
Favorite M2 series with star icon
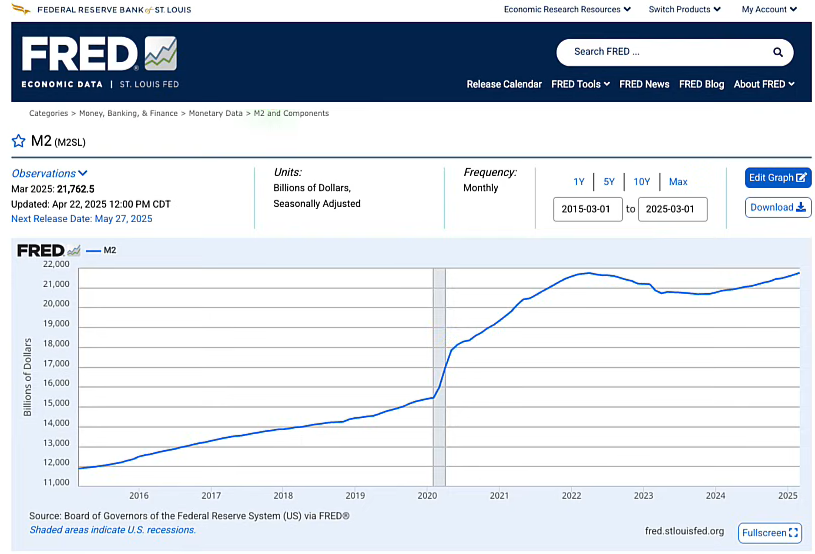[x=18, y=141]
